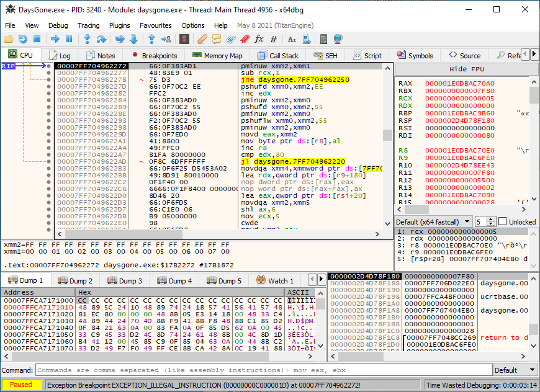This screenshot has width=540, height=392.
Task: Open the Debug menu
Action: pyautogui.click(x=58, y=25)
